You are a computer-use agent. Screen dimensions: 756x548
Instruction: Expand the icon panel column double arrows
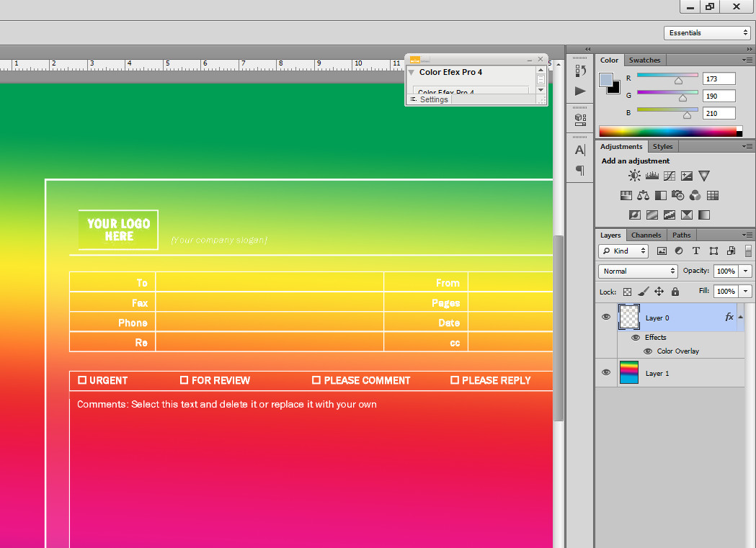point(588,49)
